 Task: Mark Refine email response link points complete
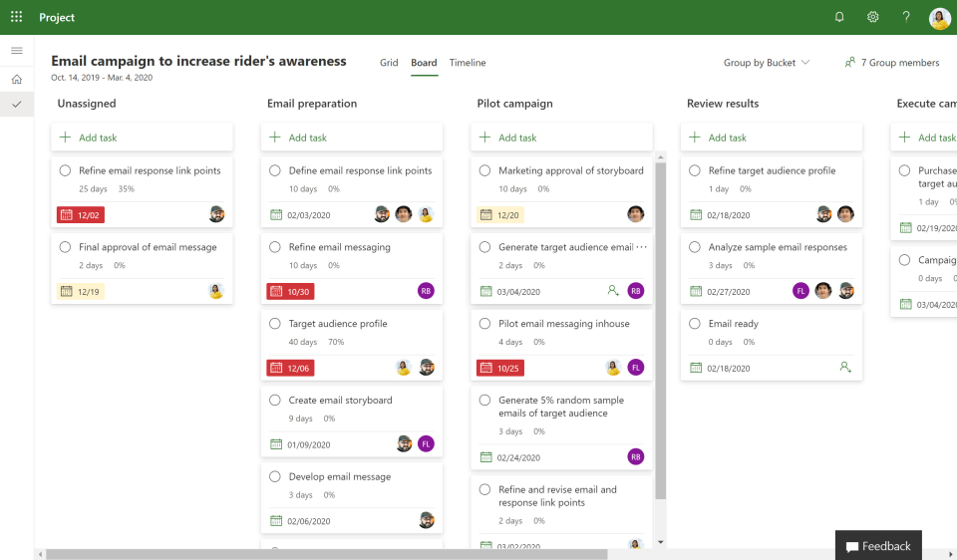[x=66, y=170]
